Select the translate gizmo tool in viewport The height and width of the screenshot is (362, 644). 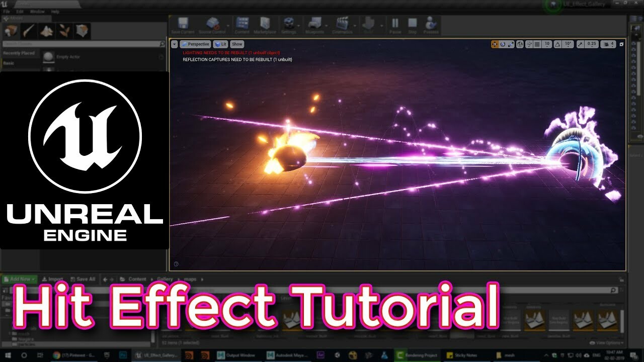point(495,44)
